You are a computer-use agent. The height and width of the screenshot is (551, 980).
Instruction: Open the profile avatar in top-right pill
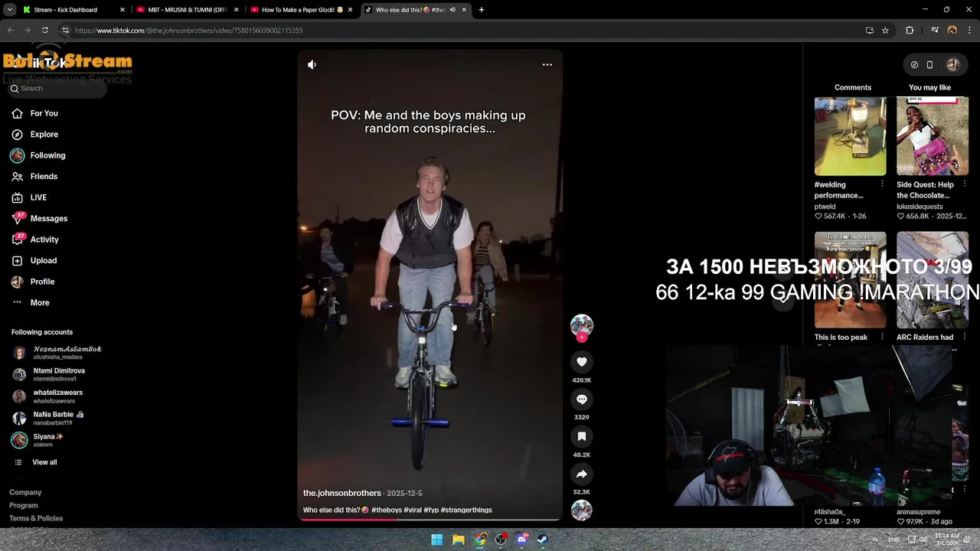(x=953, y=65)
